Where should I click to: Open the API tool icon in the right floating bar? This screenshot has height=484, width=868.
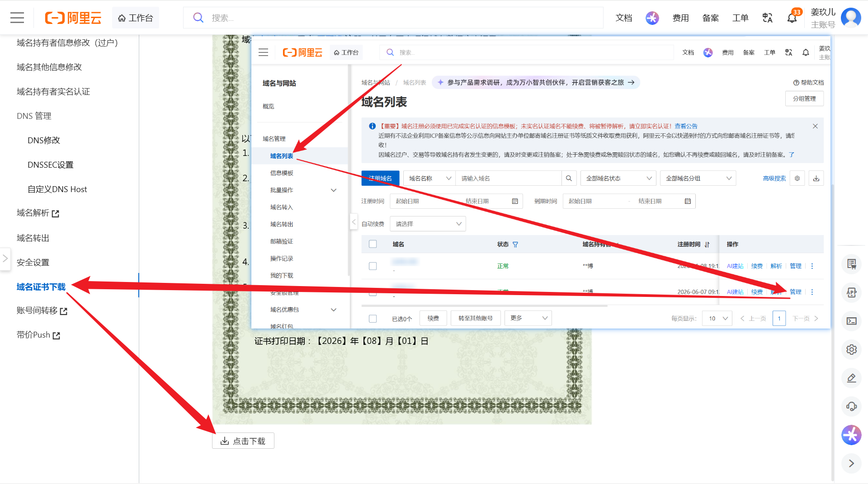(852, 292)
